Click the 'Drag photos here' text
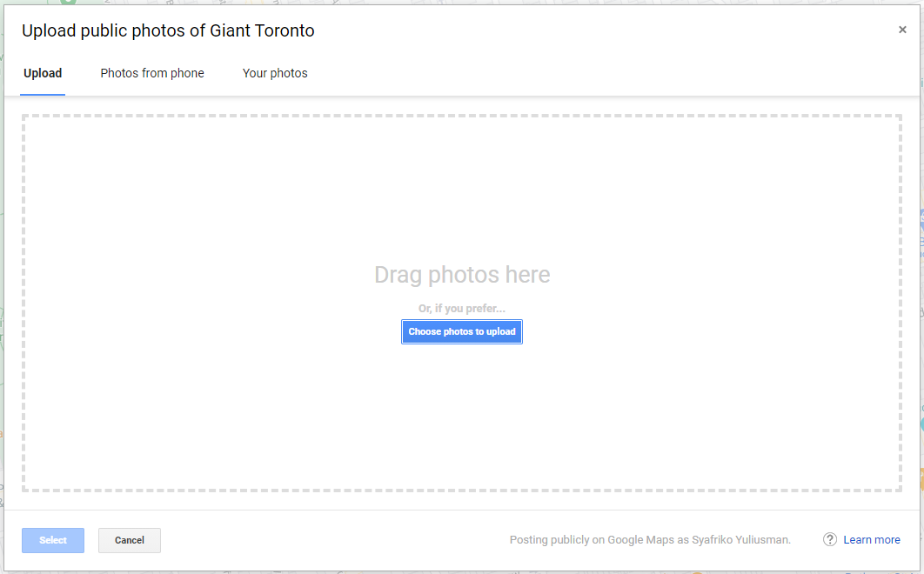This screenshot has height=574, width=924. (x=462, y=275)
